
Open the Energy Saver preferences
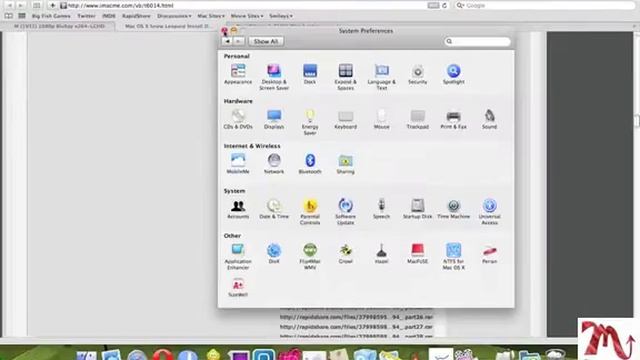click(x=310, y=122)
